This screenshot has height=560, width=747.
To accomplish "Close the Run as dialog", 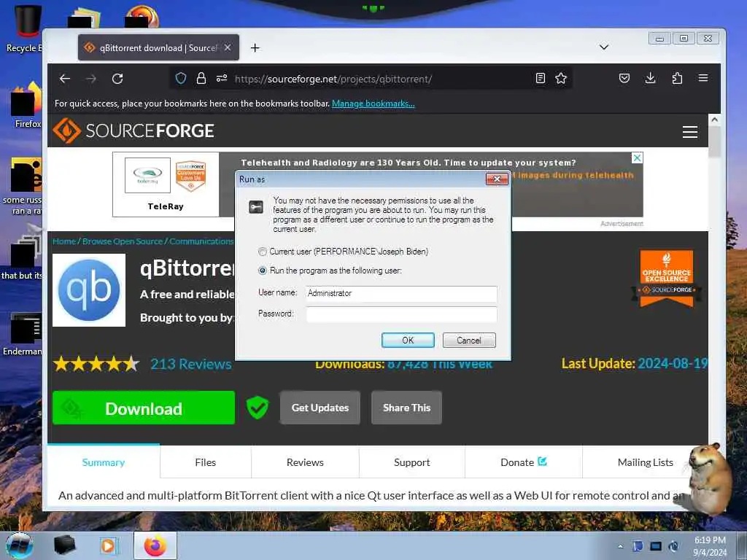I will [497, 179].
